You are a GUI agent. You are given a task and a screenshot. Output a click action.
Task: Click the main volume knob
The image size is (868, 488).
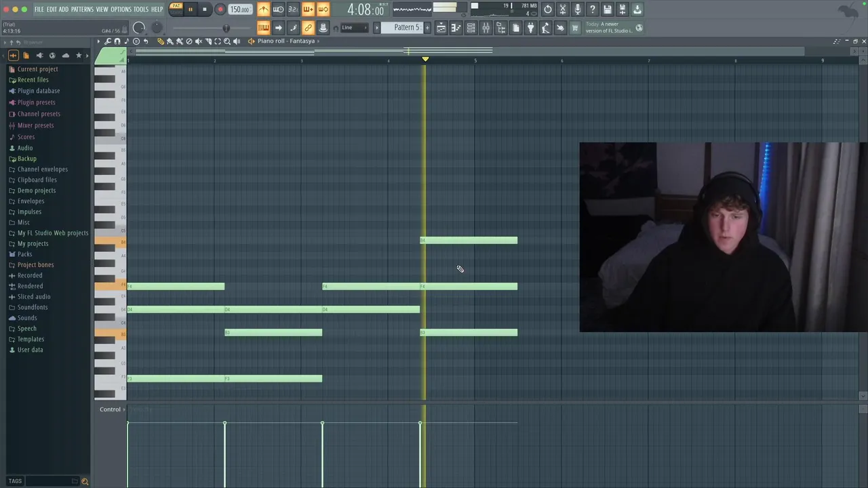(x=139, y=28)
